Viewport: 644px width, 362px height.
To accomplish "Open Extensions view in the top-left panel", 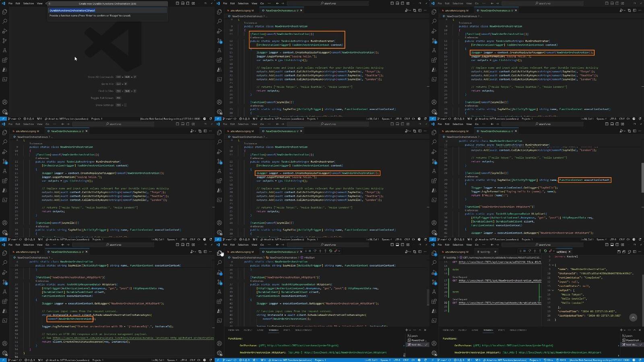I will coord(5,60).
